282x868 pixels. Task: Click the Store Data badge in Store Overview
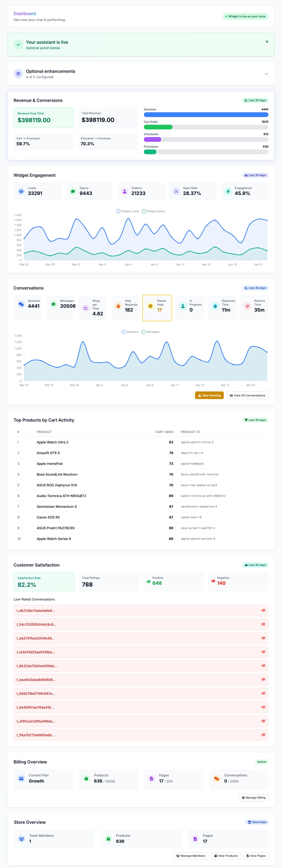pyautogui.click(x=257, y=822)
